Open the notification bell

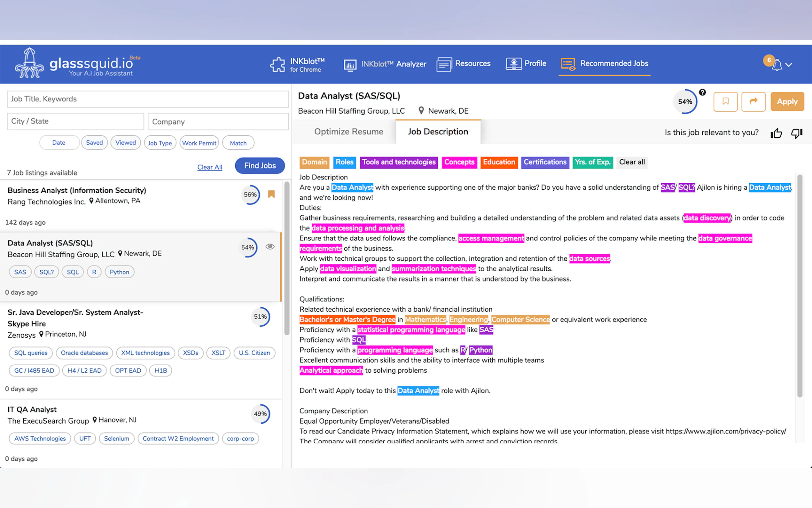pos(777,65)
